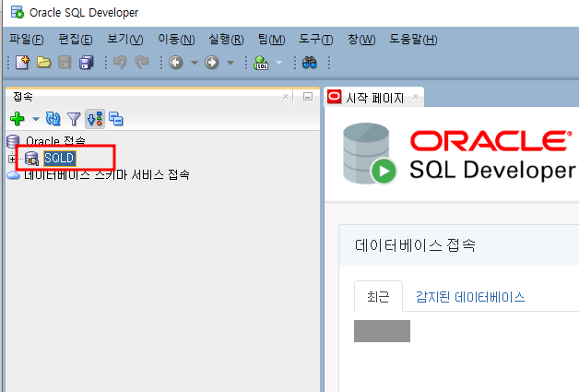The width and height of the screenshot is (579, 392).
Task: Close the 시작 페이지 tab
Action: coord(416,97)
